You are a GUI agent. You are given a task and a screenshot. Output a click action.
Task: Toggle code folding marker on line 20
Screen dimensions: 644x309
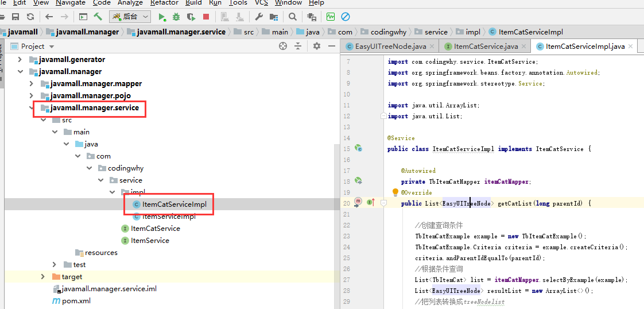383,203
